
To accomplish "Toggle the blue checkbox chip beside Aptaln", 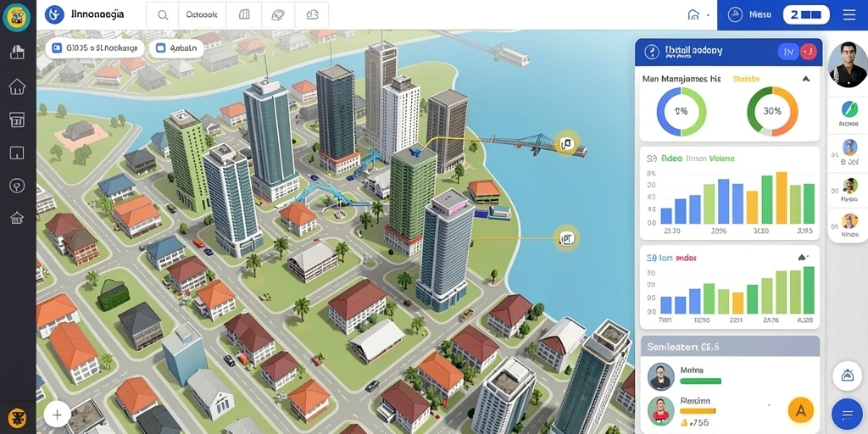I will click(161, 48).
